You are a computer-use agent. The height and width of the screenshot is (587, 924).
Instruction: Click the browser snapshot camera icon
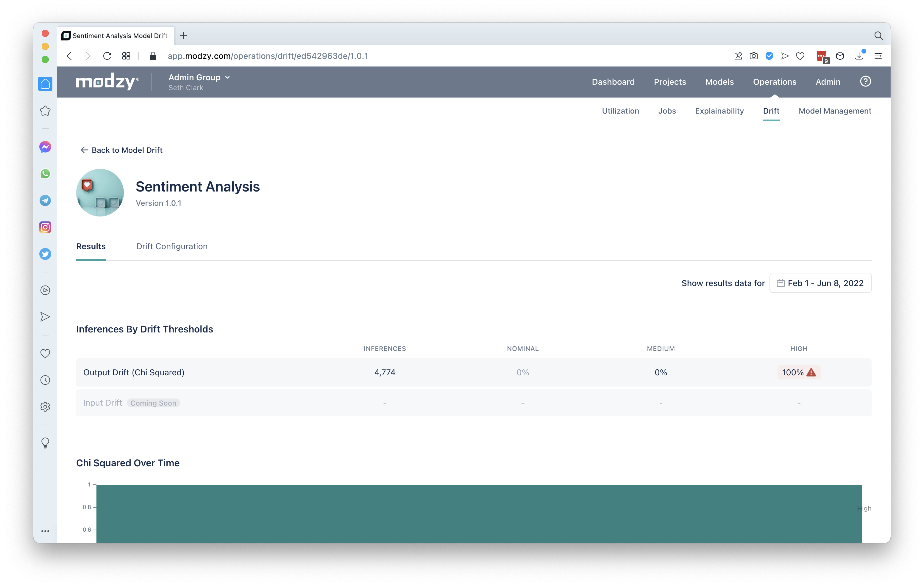point(754,56)
